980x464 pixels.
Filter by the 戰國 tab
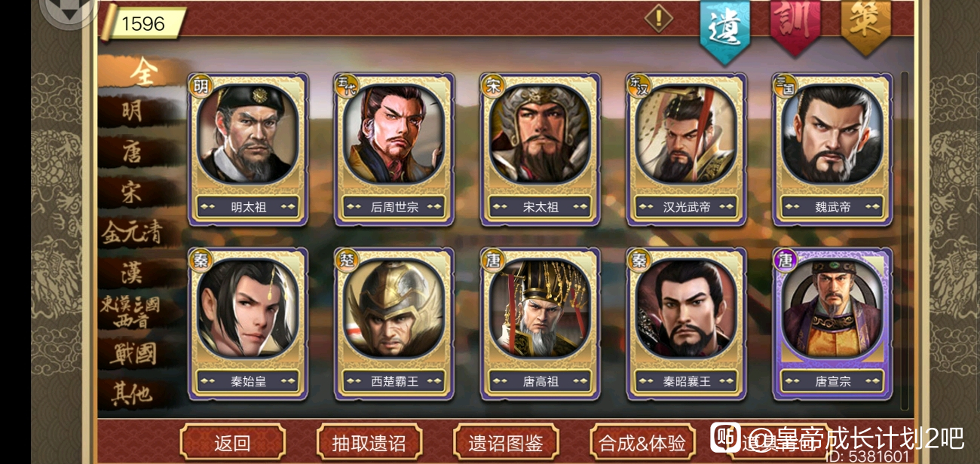click(x=132, y=354)
